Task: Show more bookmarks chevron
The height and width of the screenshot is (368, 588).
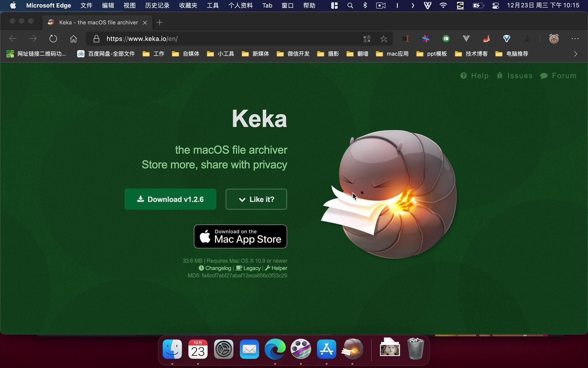Action: [x=575, y=54]
